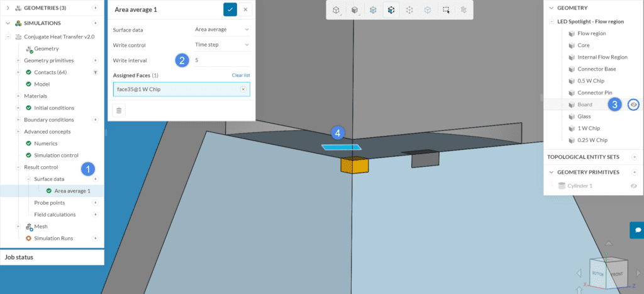
Task: Click the box selection tool in the viewer toolbar
Action: click(x=446, y=10)
